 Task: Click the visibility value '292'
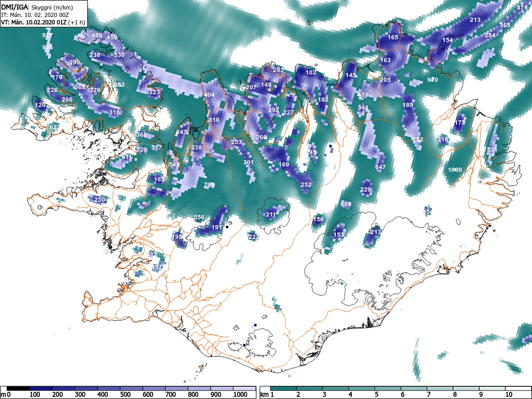coord(273,110)
